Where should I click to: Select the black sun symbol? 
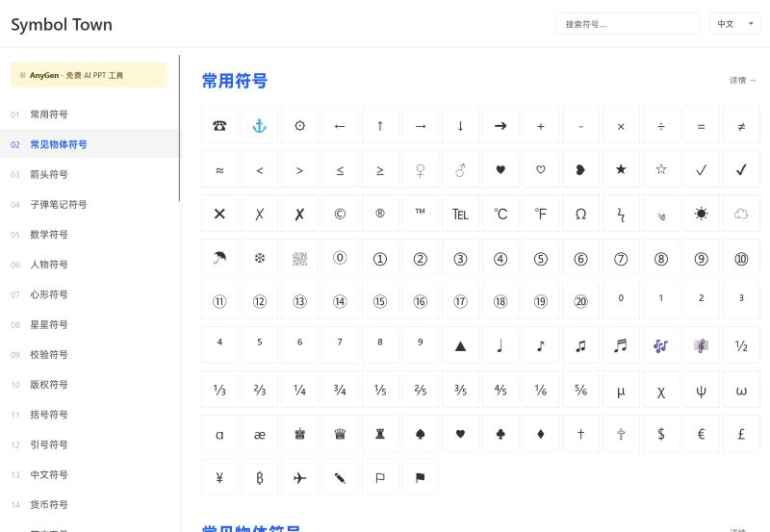(x=701, y=214)
